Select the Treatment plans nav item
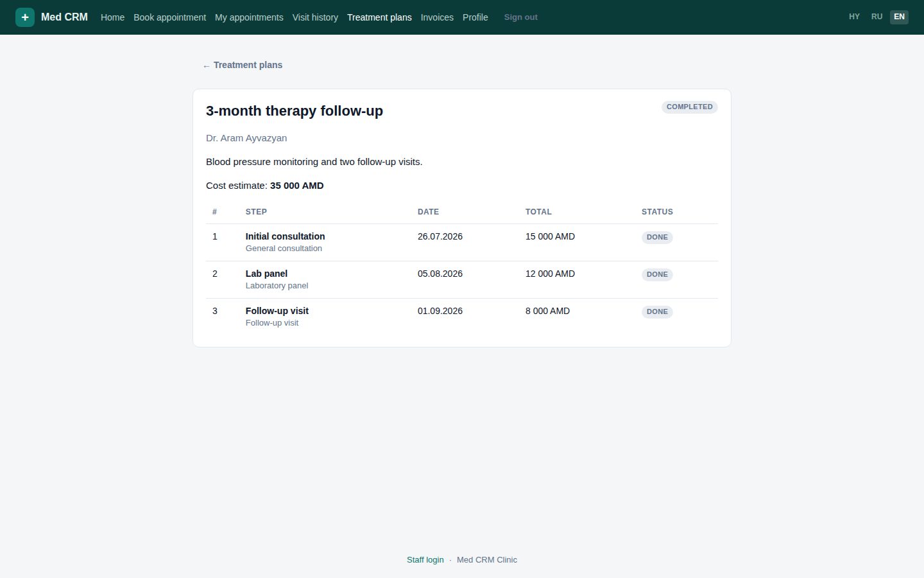Screen dimensions: 924x578 (379, 17)
